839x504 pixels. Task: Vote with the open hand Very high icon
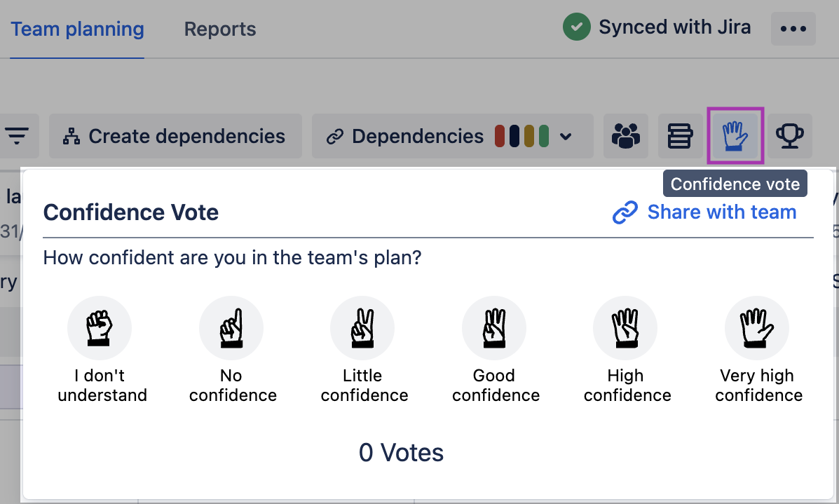(x=757, y=328)
